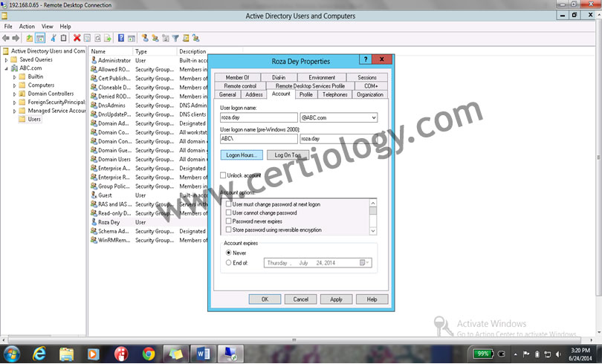
Task: Click the Refresh toolbar icon
Action: click(x=97, y=38)
